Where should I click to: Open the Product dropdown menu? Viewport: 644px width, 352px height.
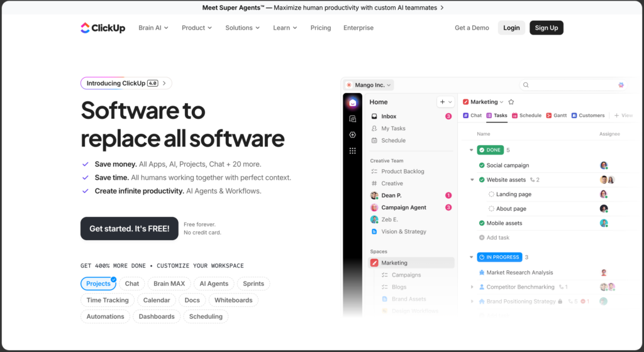click(x=197, y=28)
